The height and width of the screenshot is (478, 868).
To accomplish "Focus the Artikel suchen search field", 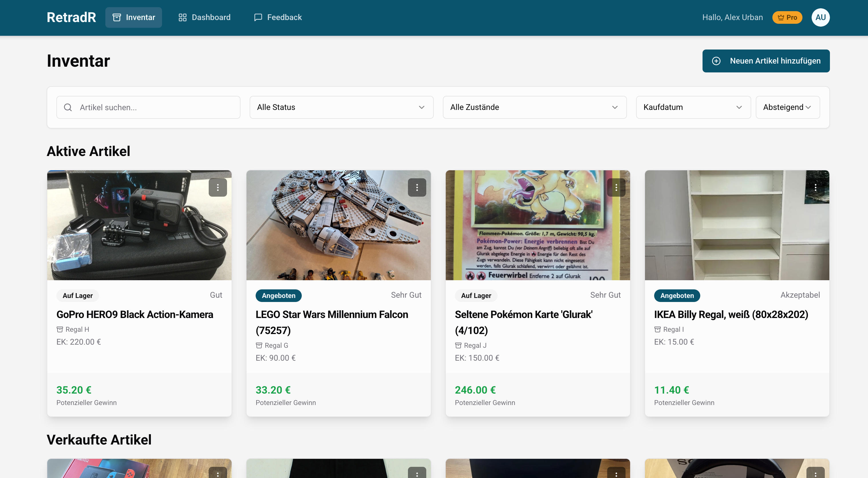I will (x=148, y=107).
